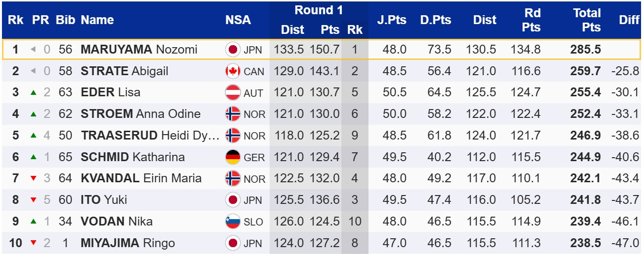Select the NSA column header
The image size is (644, 254).
click(x=238, y=20)
